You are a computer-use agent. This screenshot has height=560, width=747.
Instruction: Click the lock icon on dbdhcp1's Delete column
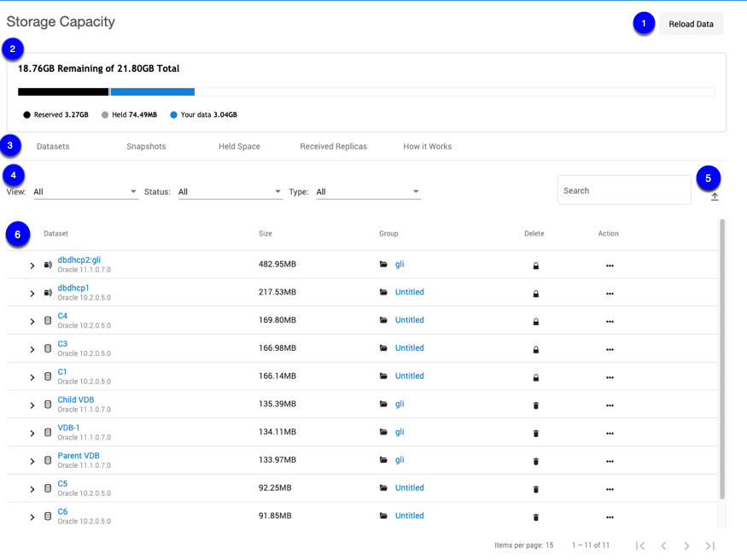point(536,293)
